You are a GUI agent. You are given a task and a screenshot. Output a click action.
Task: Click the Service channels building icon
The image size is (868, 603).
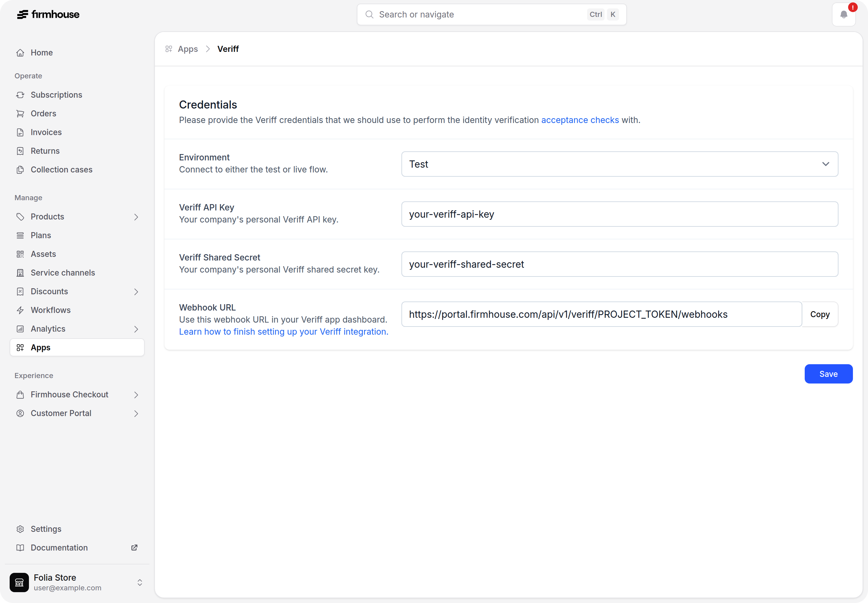tap(20, 273)
